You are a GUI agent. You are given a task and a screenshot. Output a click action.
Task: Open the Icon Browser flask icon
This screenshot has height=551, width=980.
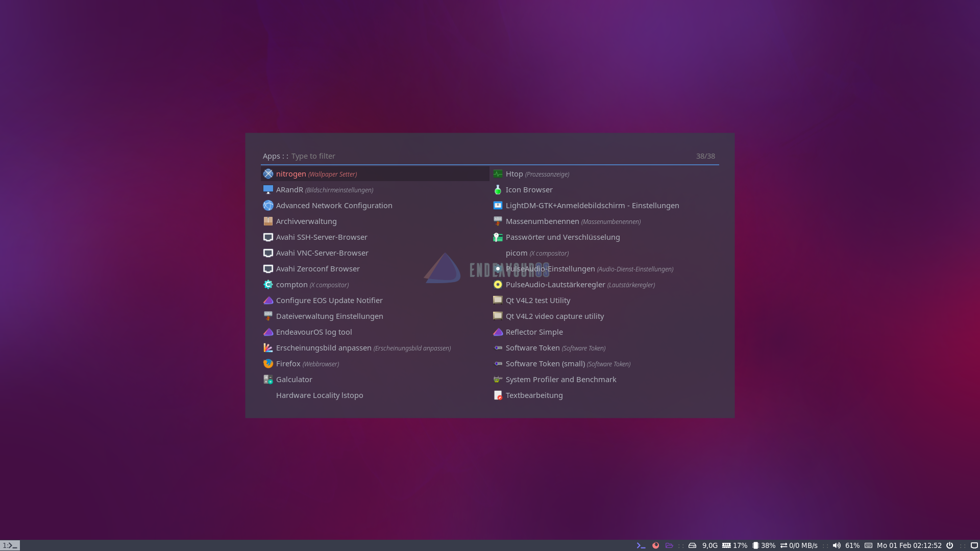[x=498, y=190]
